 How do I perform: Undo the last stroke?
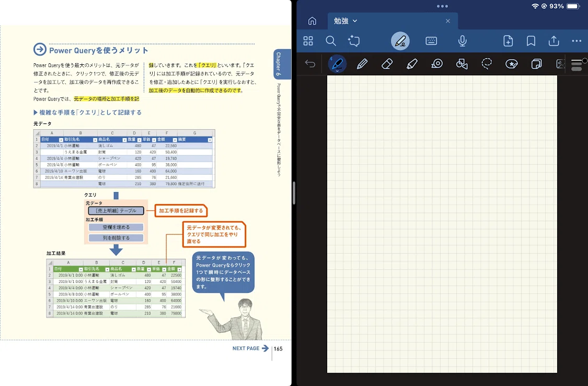tap(310, 64)
